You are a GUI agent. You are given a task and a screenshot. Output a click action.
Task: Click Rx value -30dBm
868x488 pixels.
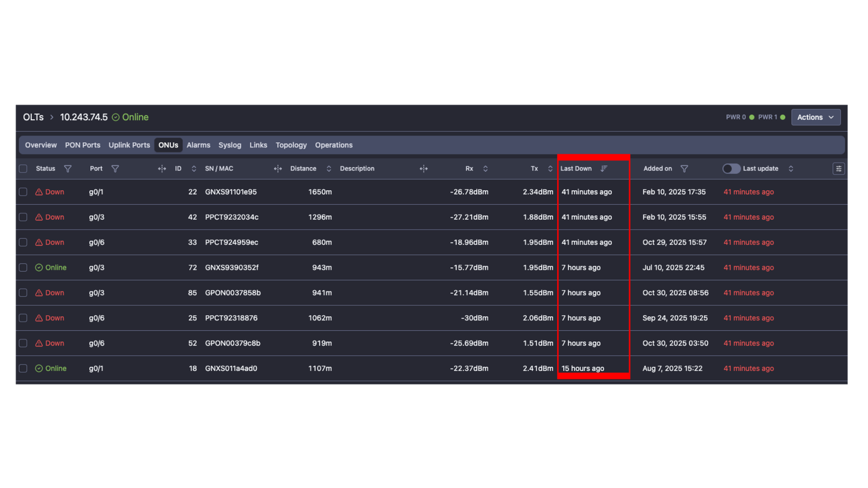[x=475, y=318]
